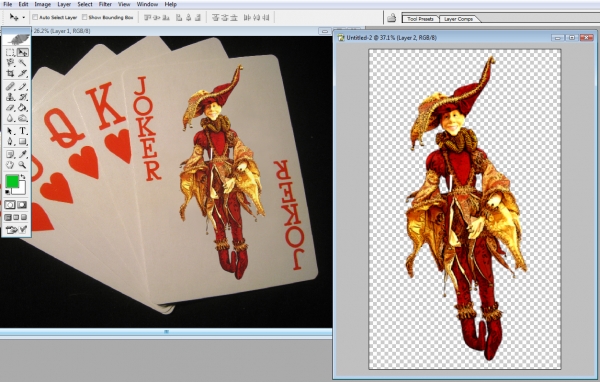Select the Notes tool

pyautogui.click(x=10, y=154)
